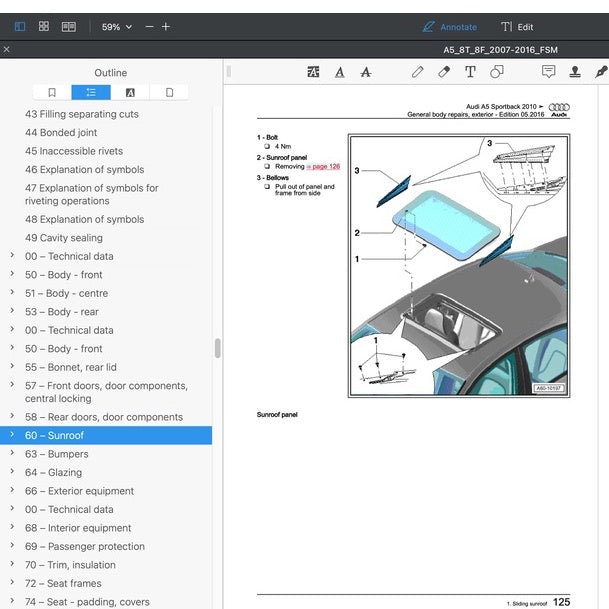Image resolution: width=609 pixels, height=609 pixels.
Task: Enable two-page reading view
Action: [69, 26]
